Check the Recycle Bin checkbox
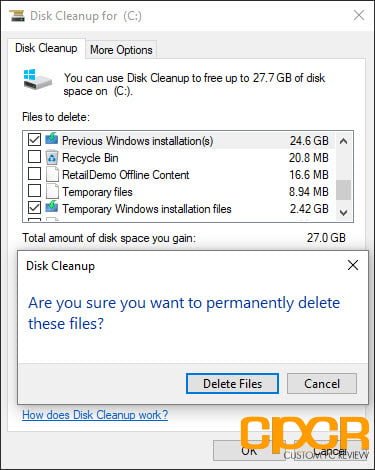The width and height of the screenshot is (375, 470). (34, 157)
